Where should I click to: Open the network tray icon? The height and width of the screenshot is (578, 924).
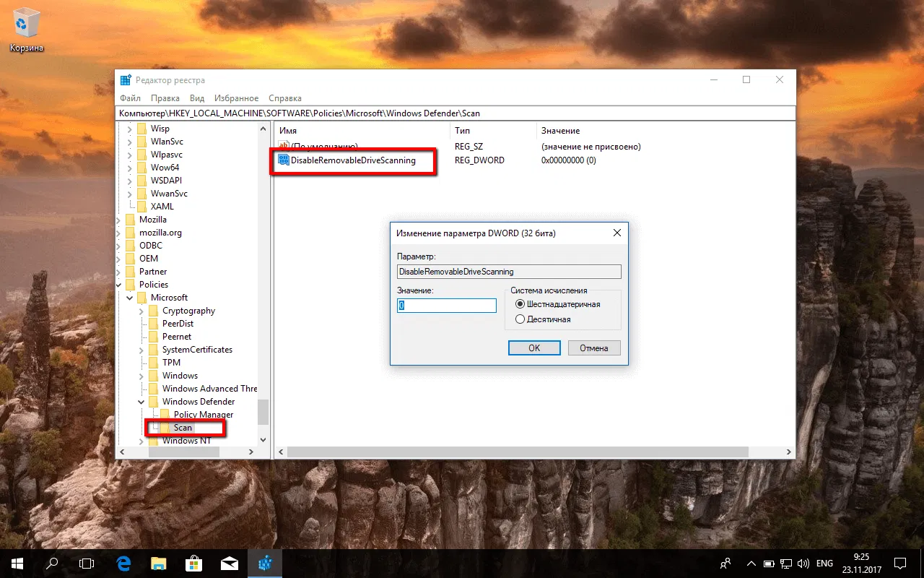click(x=785, y=564)
